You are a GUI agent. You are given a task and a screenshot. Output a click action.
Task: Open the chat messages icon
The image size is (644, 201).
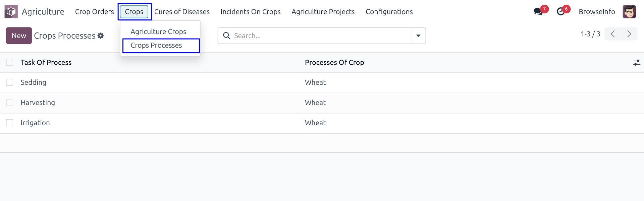pyautogui.click(x=538, y=12)
